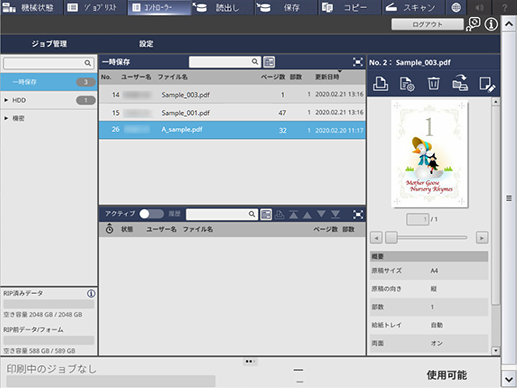
Task: Click the trash delete job icon
Action: point(433,83)
